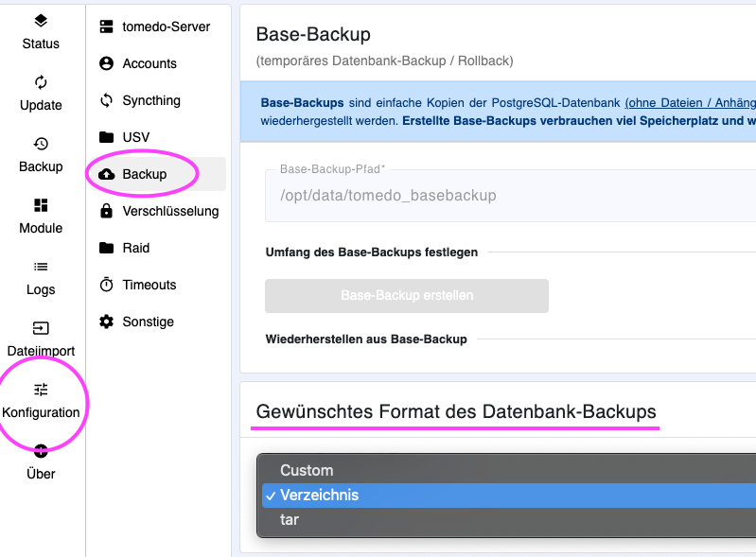Select the Konfiguration sliders icon
The image size is (756, 557).
coord(41,390)
